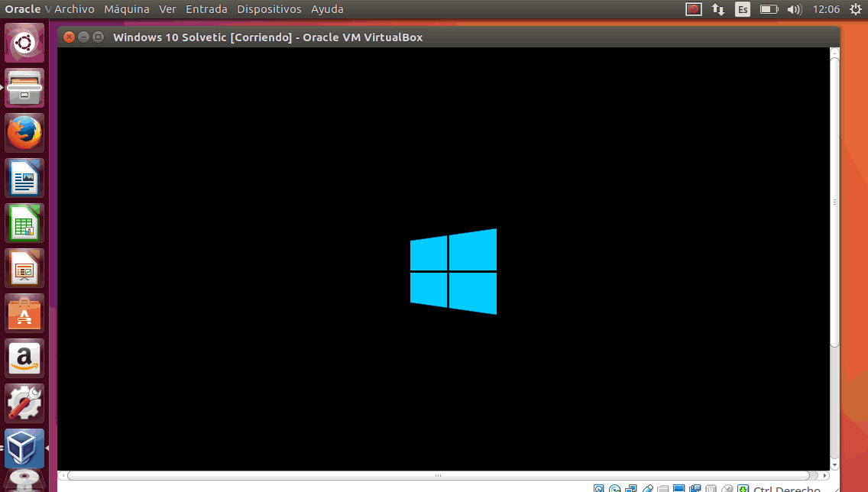This screenshot has width=868, height=492.
Task: Minimize the VirtualBox VM window
Action: click(x=83, y=37)
